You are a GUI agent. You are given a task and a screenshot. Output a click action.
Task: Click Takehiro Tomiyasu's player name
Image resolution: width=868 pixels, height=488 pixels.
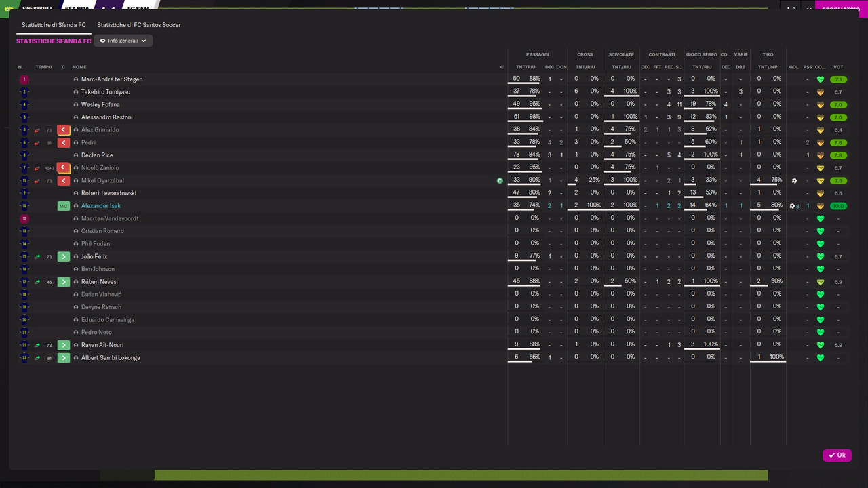point(106,92)
